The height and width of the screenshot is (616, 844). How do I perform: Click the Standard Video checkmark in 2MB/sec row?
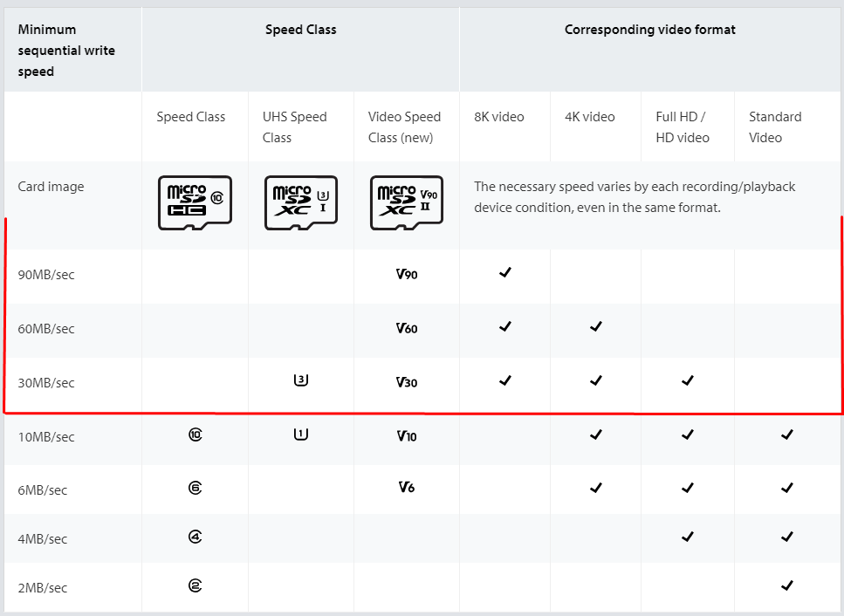[x=787, y=585]
